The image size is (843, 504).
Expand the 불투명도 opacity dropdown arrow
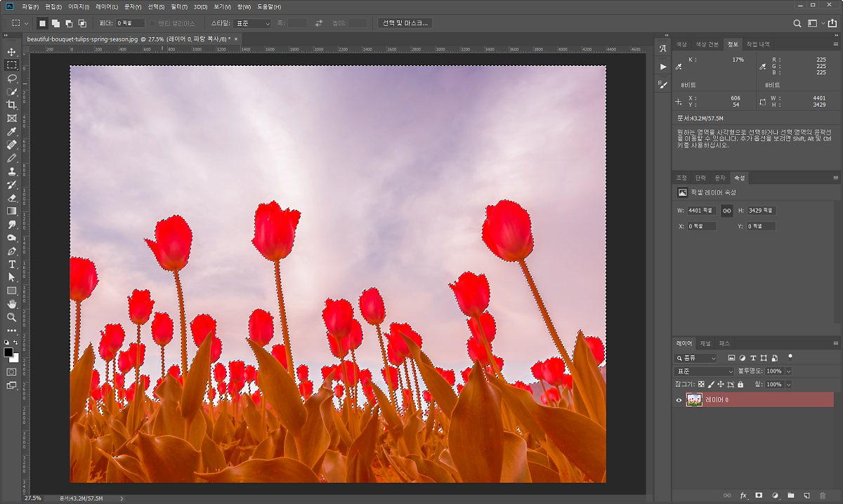click(x=788, y=371)
